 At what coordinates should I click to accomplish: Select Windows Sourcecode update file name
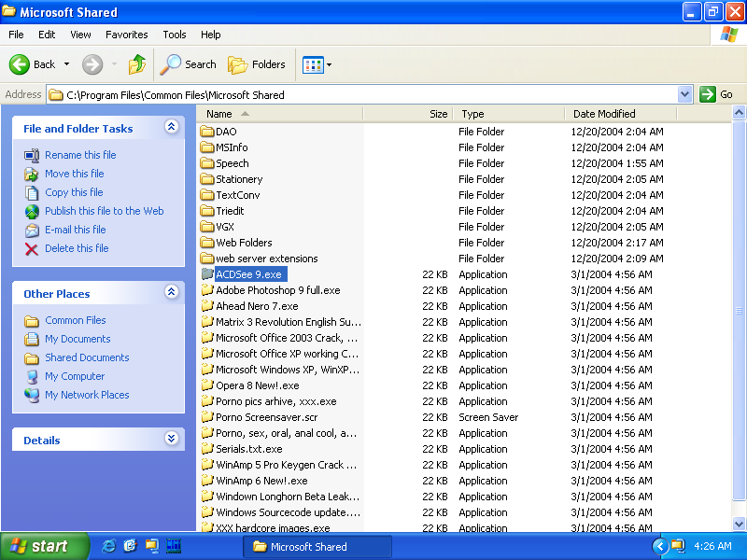point(289,512)
